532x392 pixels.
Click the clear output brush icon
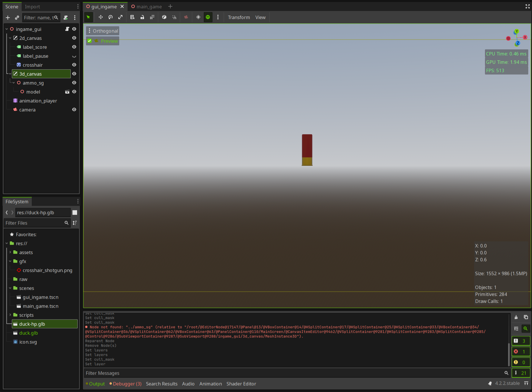516,317
